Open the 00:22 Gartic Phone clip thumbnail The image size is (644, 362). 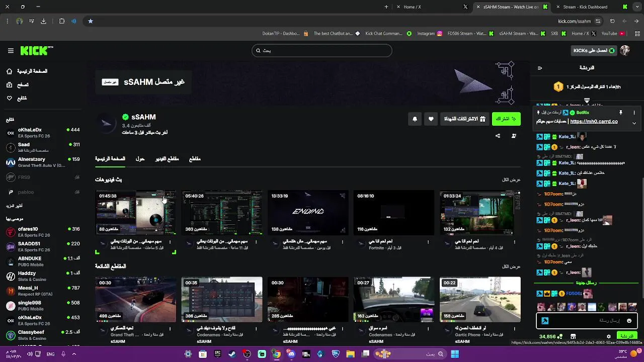click(x=480, y=300)
